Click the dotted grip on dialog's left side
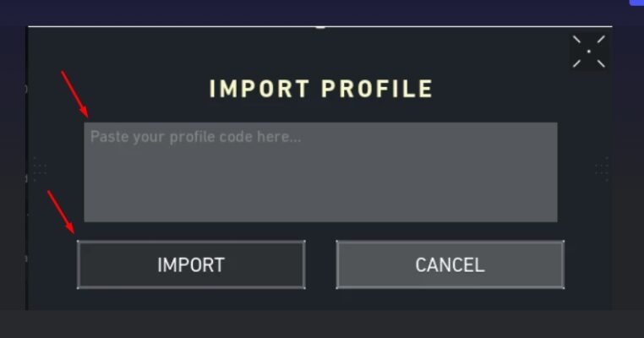 coord(40,168)
